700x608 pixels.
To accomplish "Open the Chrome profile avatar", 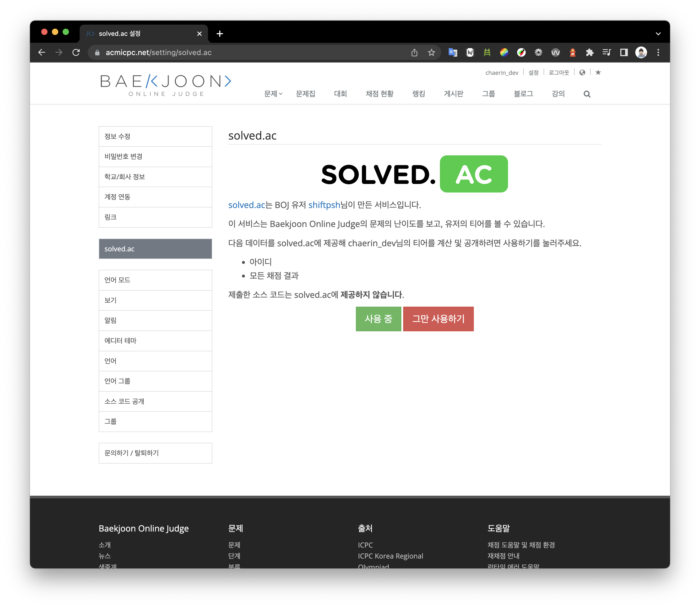I will tap(641, 52).
